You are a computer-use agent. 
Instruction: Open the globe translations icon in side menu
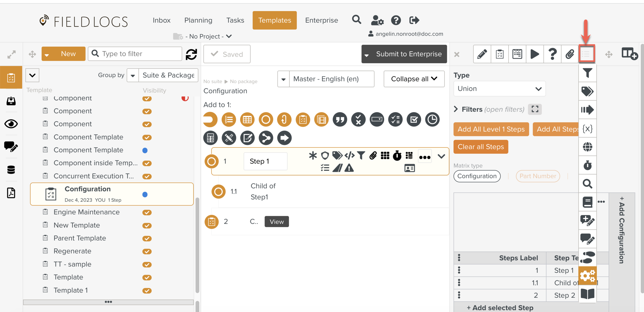pos(587,147)
